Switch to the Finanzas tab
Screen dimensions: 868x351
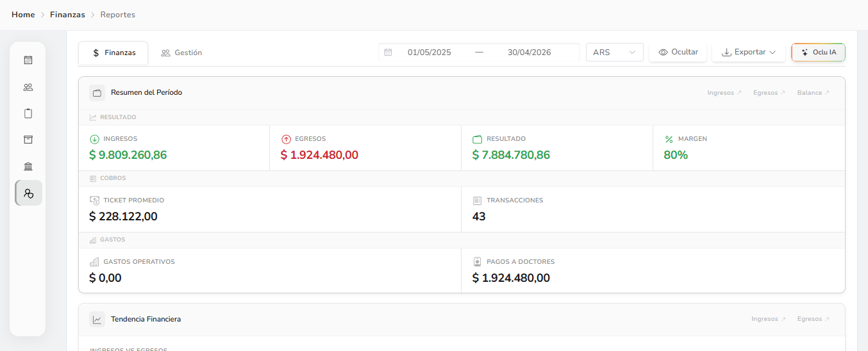click(113, 53)
